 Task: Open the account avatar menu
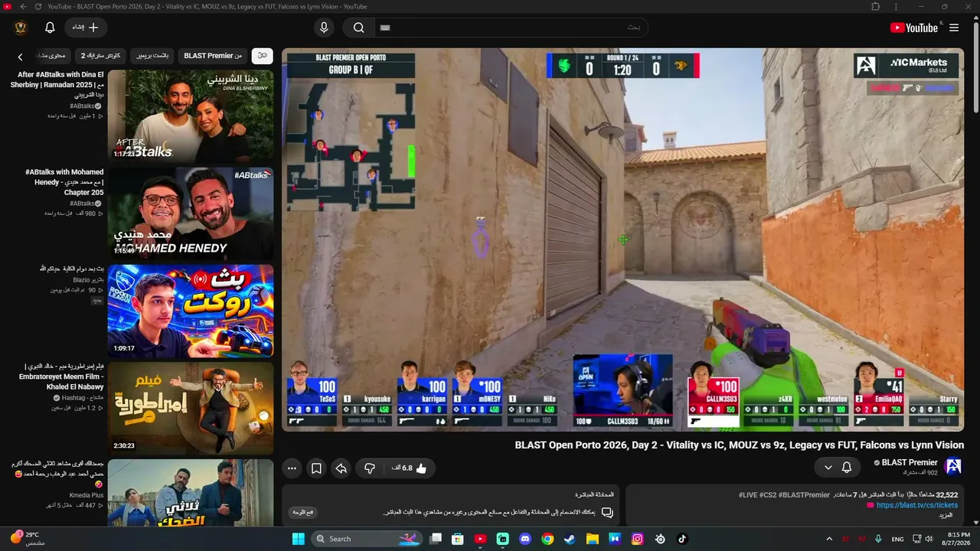(x=21, y=28)
